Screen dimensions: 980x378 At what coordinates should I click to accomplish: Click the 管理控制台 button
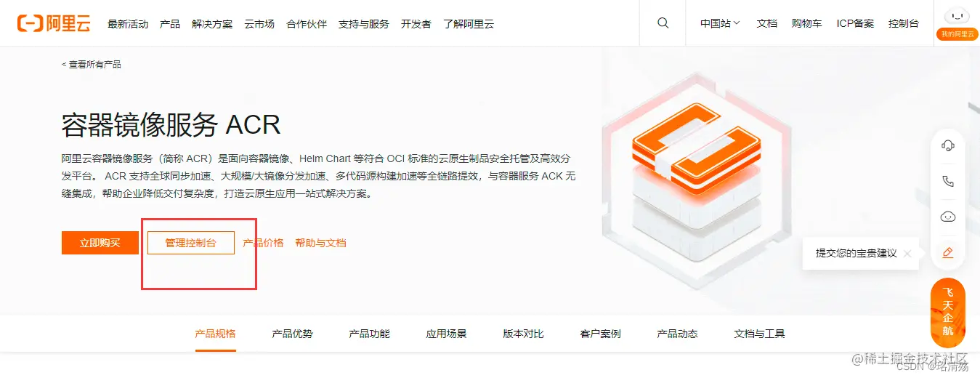pos(191,243)
